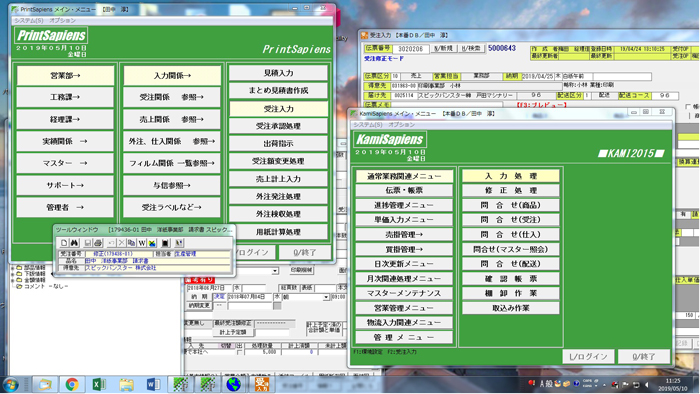
Task: Click the 納期変更 button
Action: (199, 306)
